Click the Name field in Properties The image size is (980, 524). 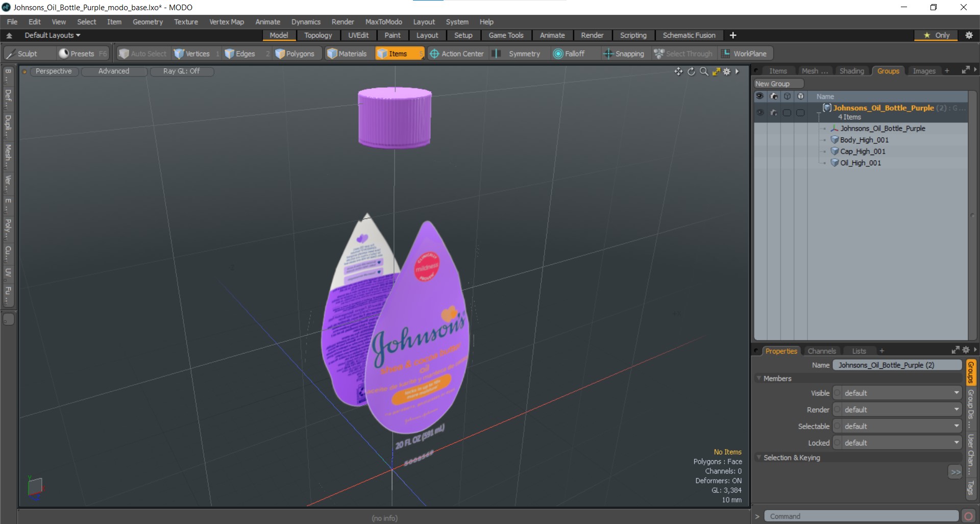pyautogui.click(x=897, y=365)
